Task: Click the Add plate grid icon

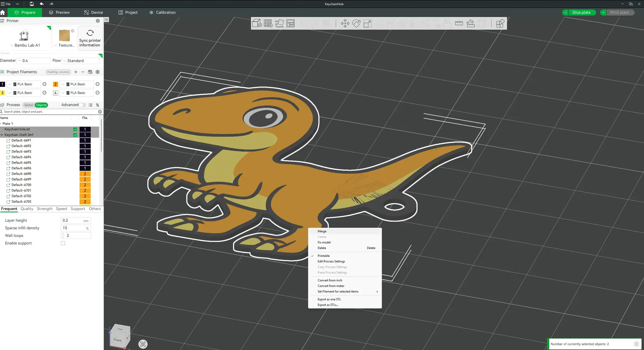Action: coord(268,23)
